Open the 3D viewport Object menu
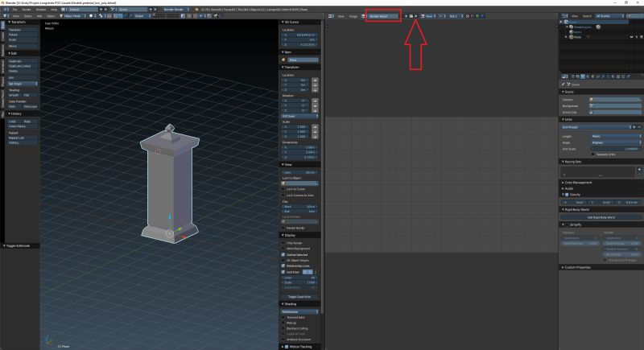This screenshot has width=644, height=350. (x=51, y=16)
